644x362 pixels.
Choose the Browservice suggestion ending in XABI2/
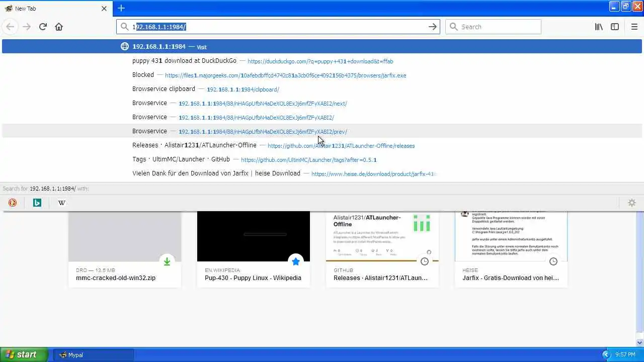(x=322, y=117)
